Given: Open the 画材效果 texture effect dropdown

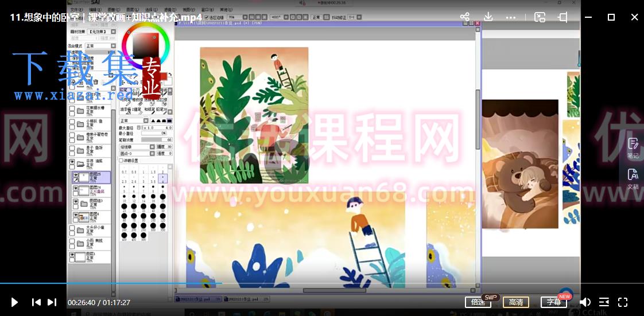Looking at the screenshot, I should pos(103,32).
